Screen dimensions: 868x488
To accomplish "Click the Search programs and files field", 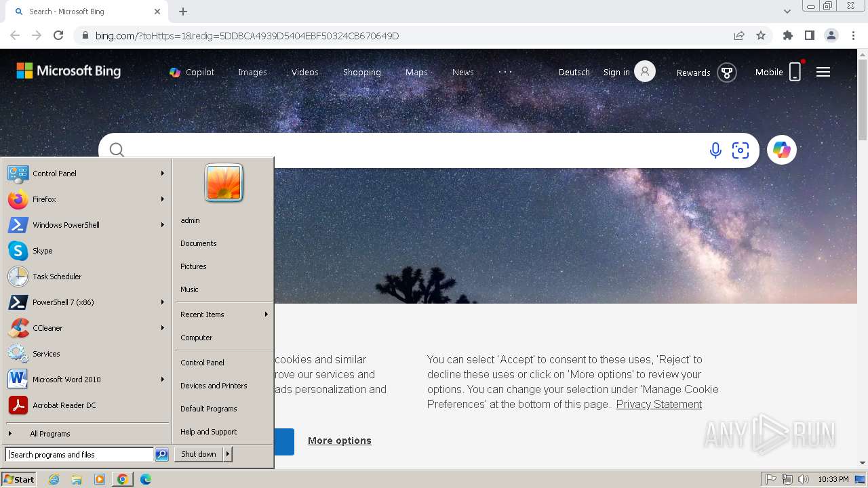I will point(79,455).
